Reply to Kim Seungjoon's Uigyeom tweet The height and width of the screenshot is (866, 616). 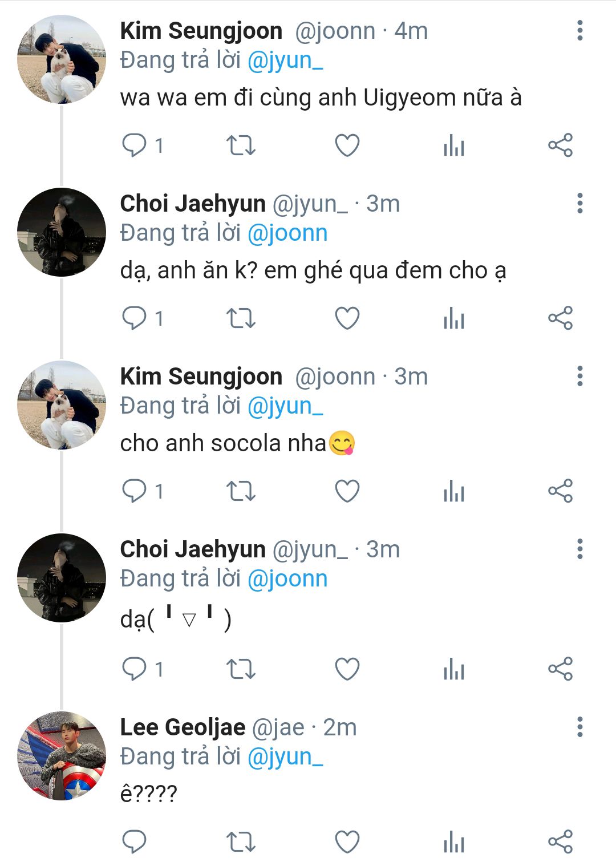tap(135, 145)
